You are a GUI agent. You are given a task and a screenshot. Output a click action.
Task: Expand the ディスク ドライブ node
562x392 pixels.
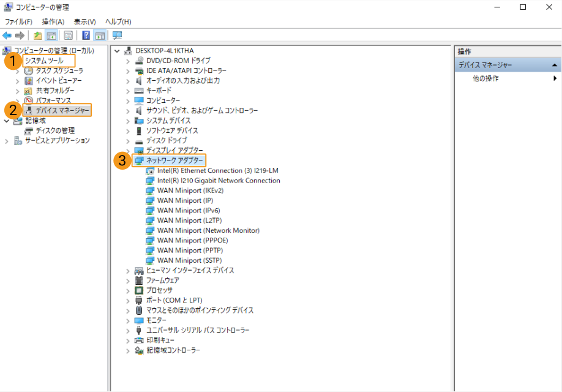click(x=128, y=141)
